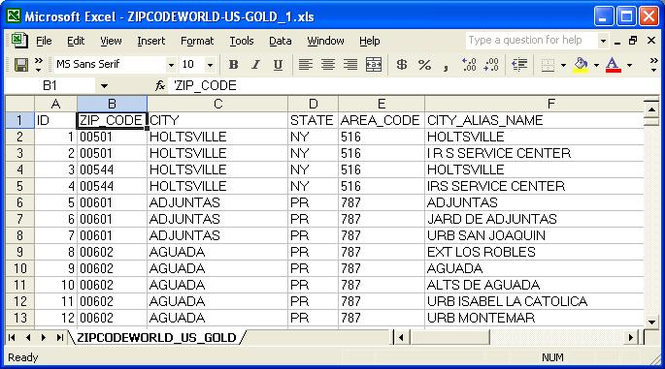Viewport: 665px width, 369px height.
Task: Open the Data menu
Action: point(280,41)
